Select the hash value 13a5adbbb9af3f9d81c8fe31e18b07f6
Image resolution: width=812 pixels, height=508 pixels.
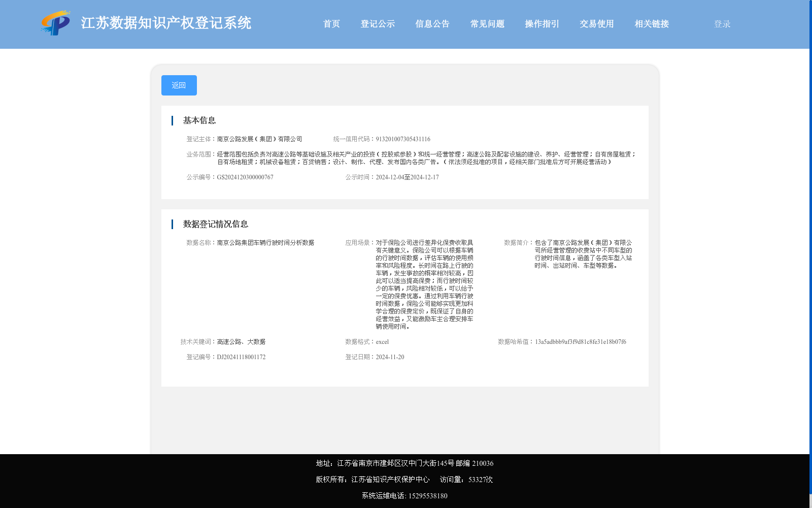point(581,342)
